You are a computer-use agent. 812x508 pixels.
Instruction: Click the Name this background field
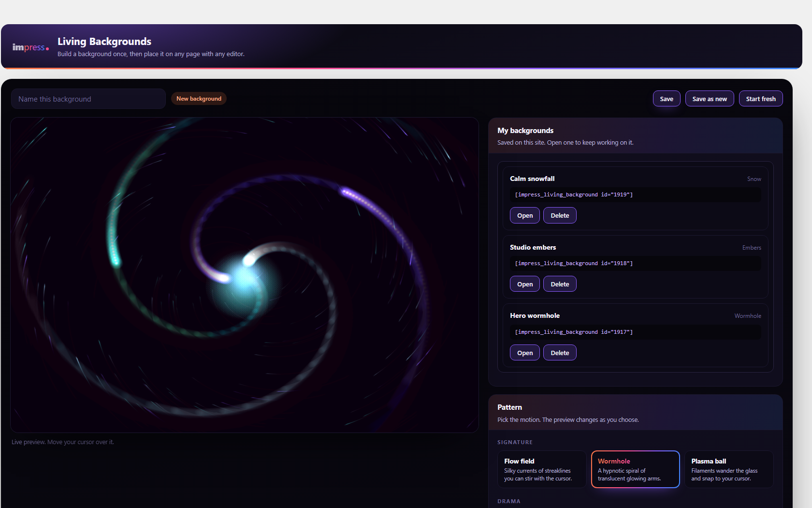click(x=88, y=99)
